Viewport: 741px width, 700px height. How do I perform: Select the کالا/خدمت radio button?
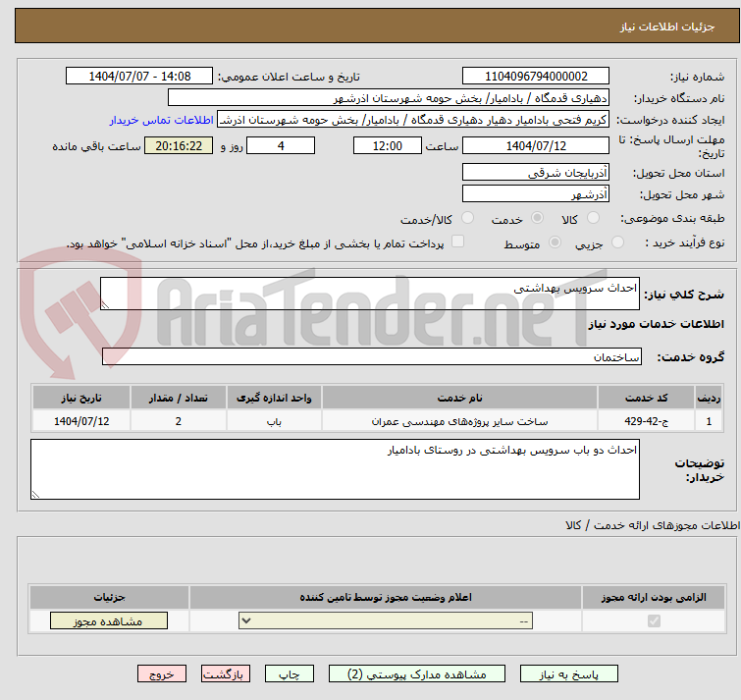point(467,218)
